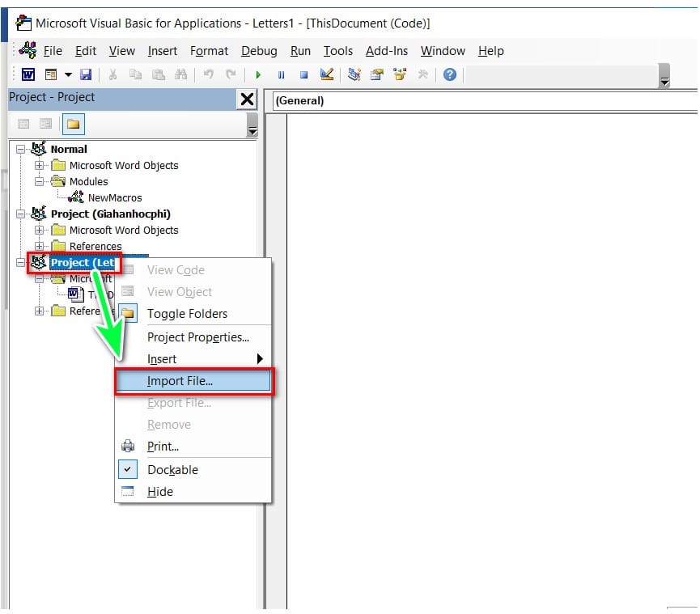
Task: Open the Format menu
Action: pos(209,51)
